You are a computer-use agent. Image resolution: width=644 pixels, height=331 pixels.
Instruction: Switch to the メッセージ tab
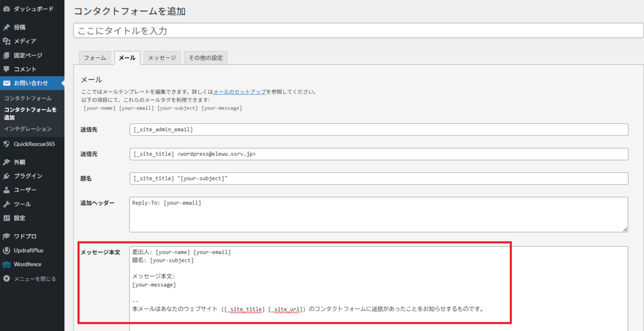pyautogui.click(x=162, y=58)
